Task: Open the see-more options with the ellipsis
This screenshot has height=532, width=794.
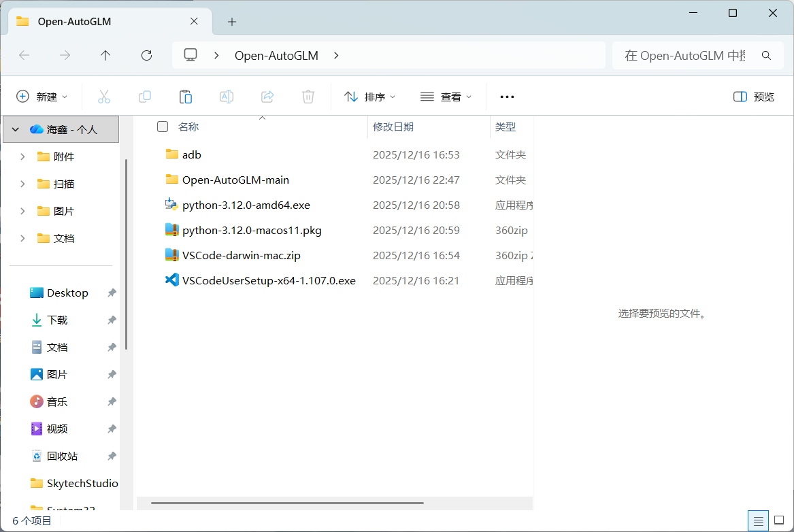Action: [x=506, y=96]
